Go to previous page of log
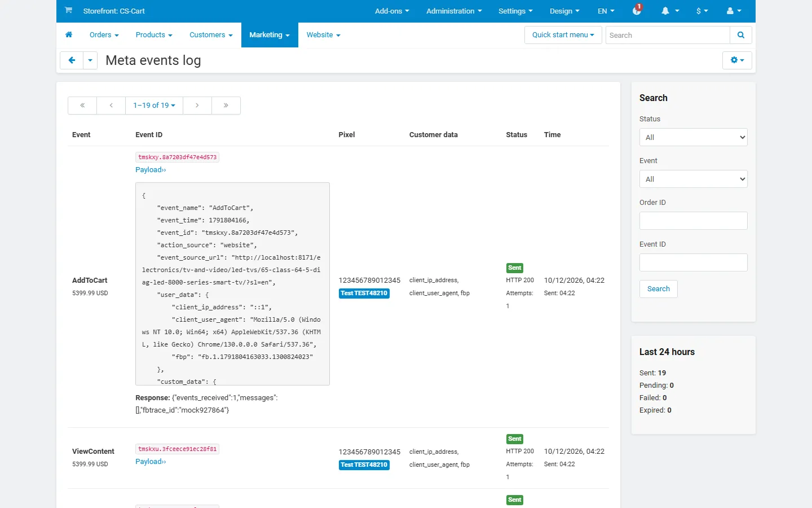This screenshot has height=508, width=812. (111, 106)
